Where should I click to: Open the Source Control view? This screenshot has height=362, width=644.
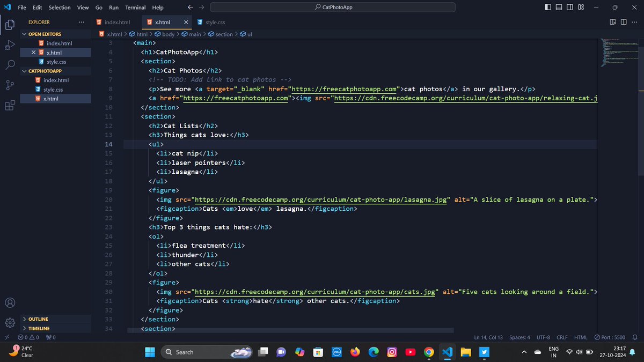[x=10, y=85]
